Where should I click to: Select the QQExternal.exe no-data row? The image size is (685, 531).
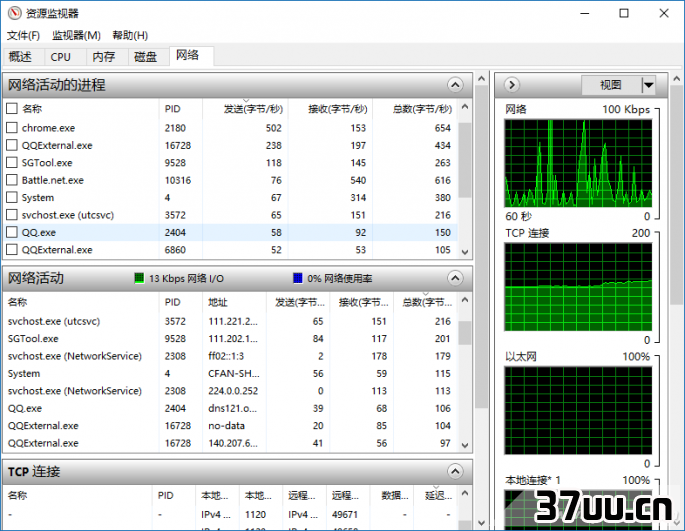pos(230,426)
